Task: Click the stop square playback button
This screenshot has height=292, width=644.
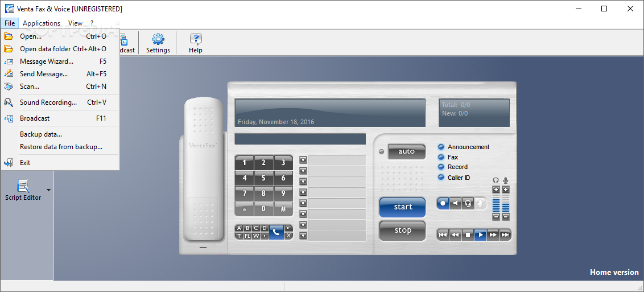Action: (x=468, y=235)
